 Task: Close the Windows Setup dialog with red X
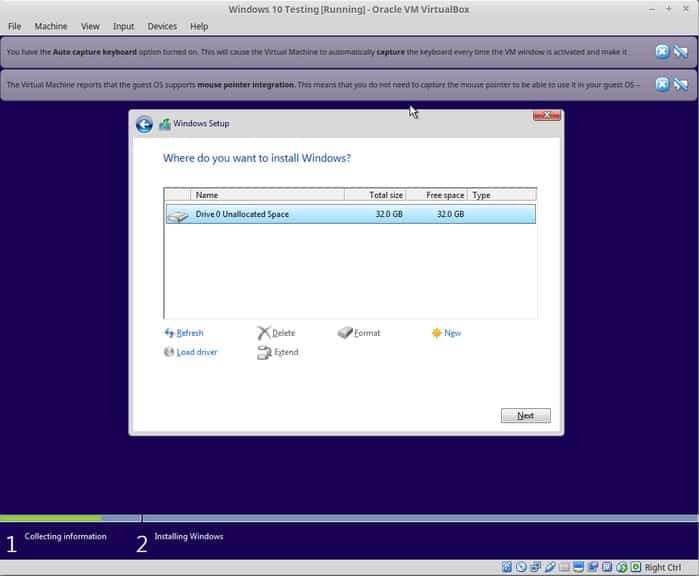(547, 115)
